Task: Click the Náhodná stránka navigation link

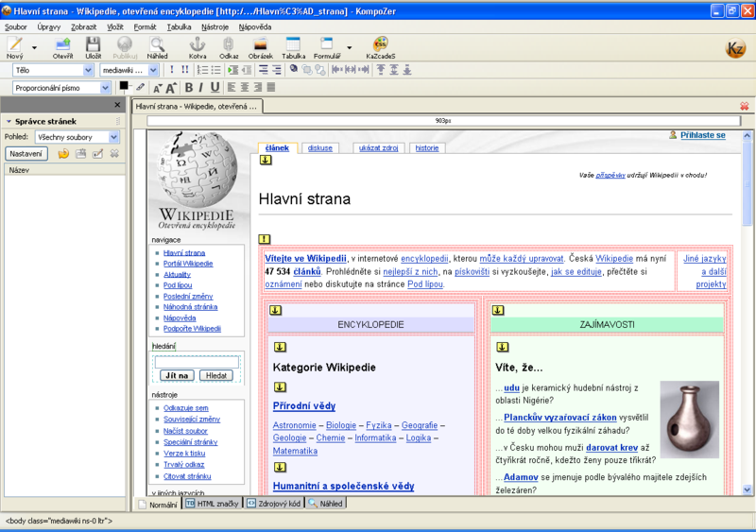Action: [189, 307]
